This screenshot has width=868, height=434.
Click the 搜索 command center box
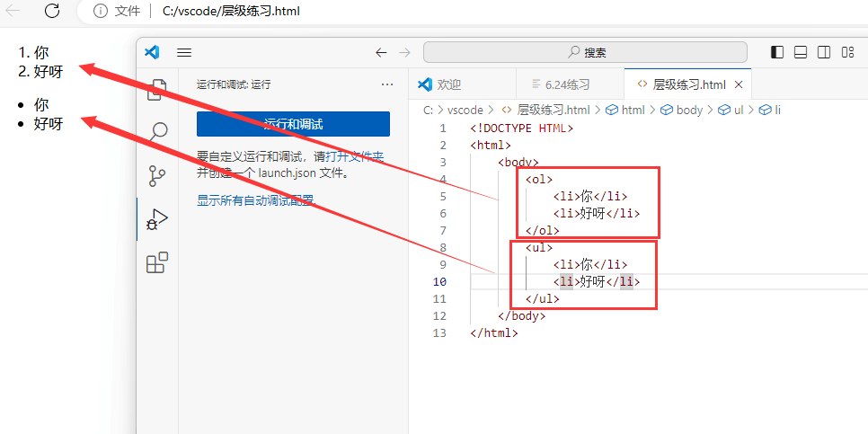tap(585, 53)
